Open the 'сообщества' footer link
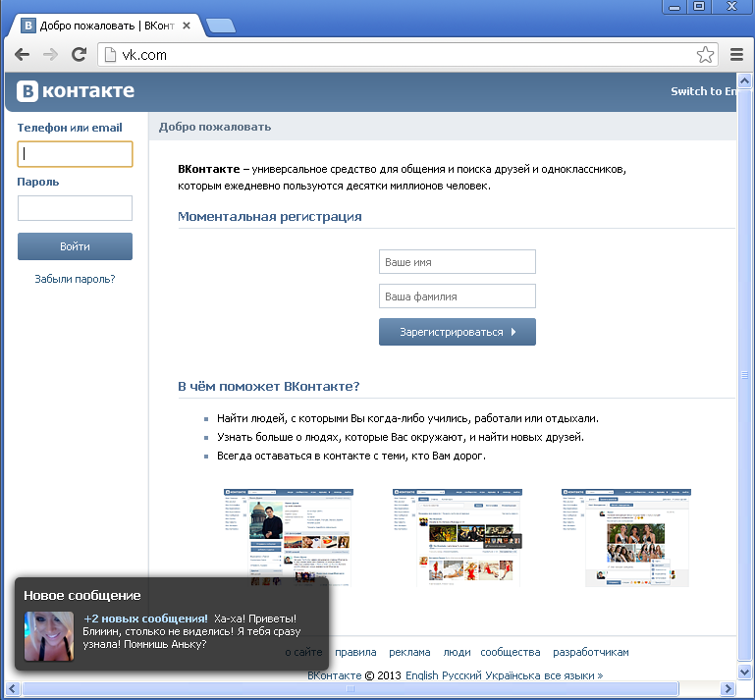 coord(511,652)
